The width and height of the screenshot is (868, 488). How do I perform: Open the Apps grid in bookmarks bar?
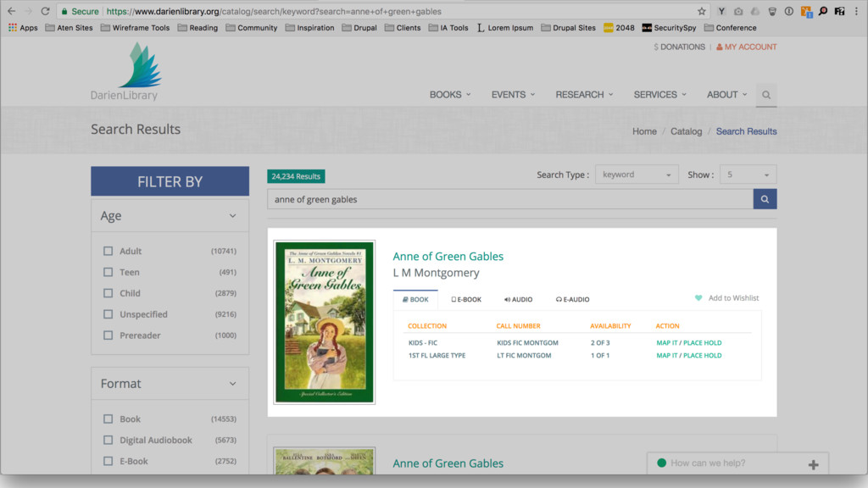point(23,28)
